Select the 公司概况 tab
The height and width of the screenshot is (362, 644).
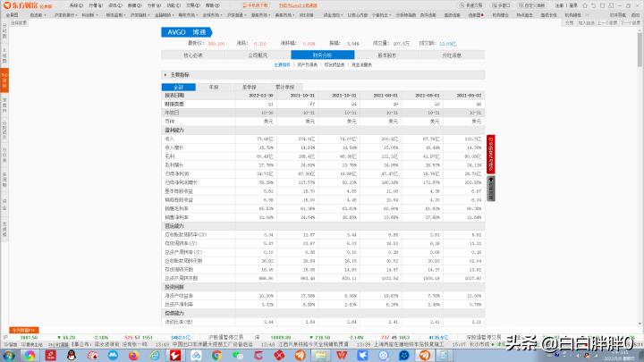(x=258, y=55)
